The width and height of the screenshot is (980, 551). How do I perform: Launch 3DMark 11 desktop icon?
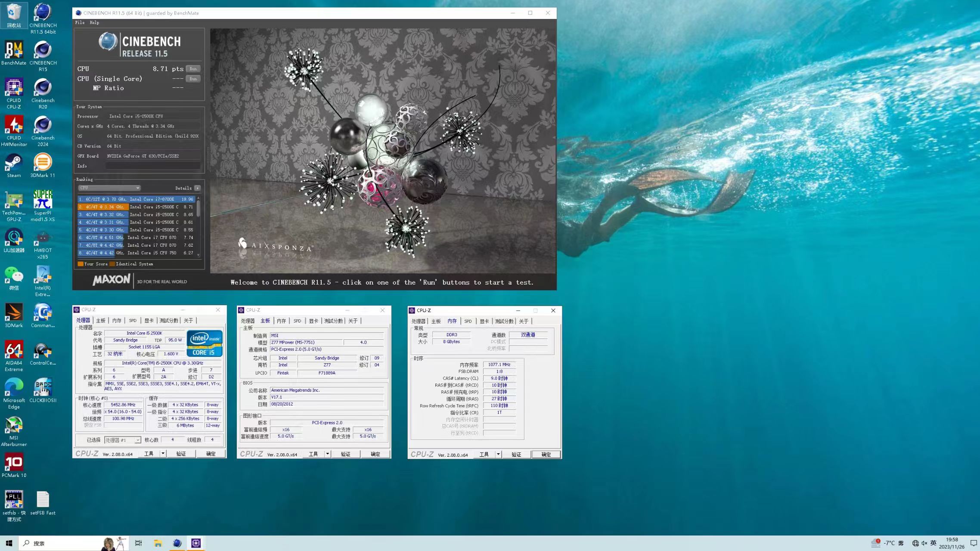pos(43,166)
